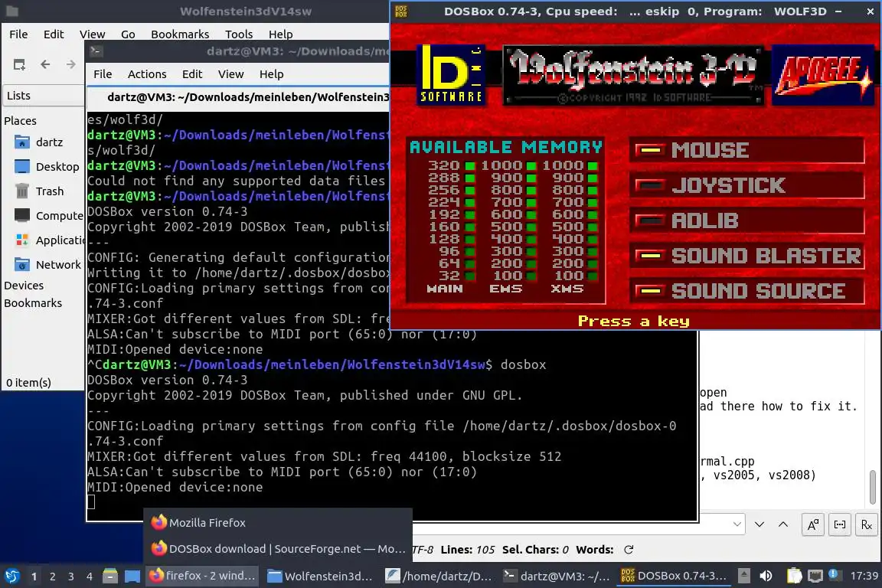This screenshot has height=588, width=882.
Task: Click Available Memory heading in Wolf3D
Action: pyautogui.click(x=505, y=148)
